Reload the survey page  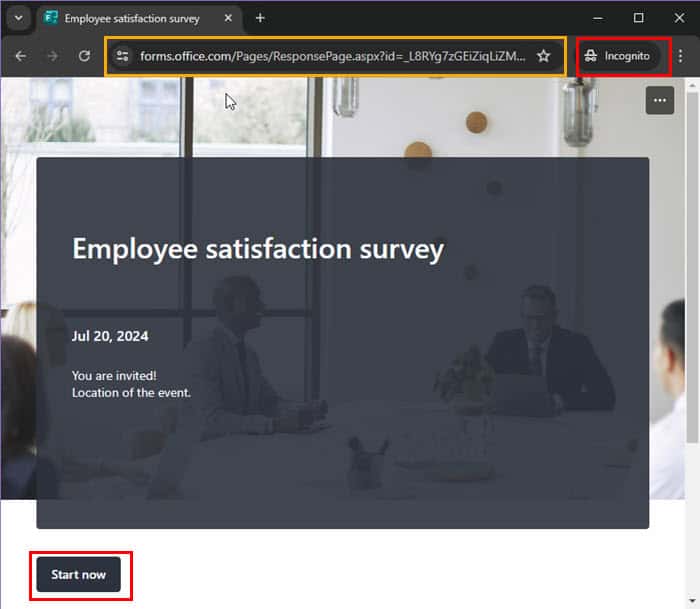[x=84, y=56]
